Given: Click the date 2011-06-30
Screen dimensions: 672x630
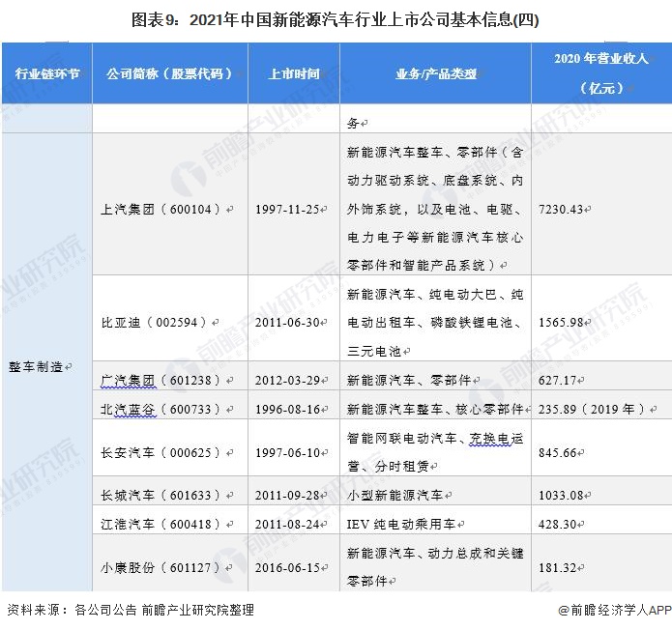Looking at the screenshot, I should (289, 322).
